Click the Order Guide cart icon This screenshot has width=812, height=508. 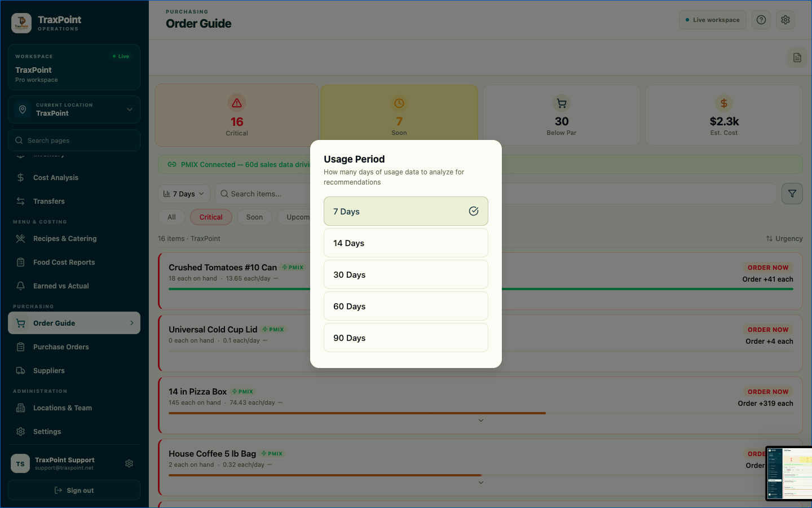(x=21, y=323)
